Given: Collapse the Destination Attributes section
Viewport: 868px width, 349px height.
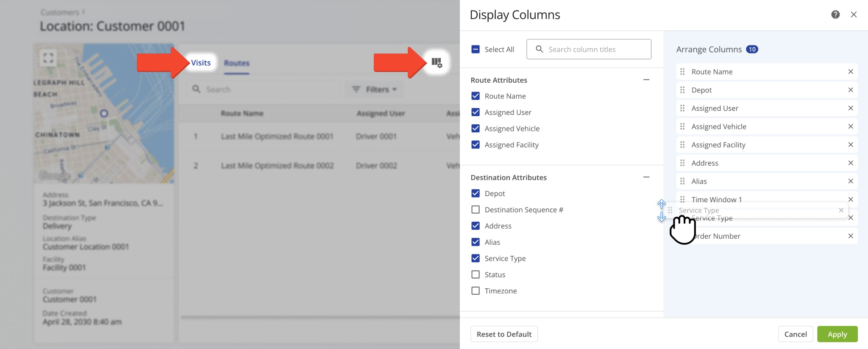Looking at the screenshot, I should pyautogui.click(x=646, y=177).
